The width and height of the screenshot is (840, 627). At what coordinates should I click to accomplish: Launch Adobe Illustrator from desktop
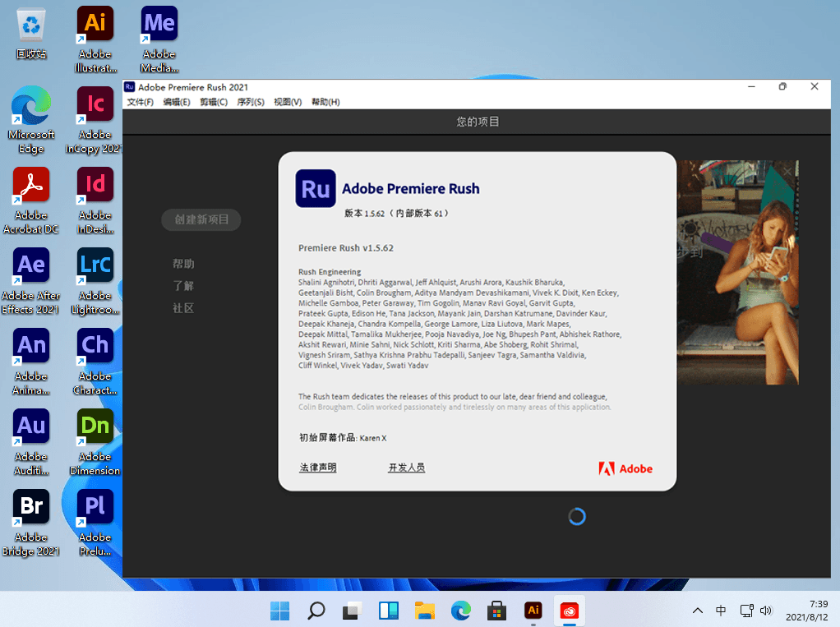pyautogui.click(x=95, y=39)
